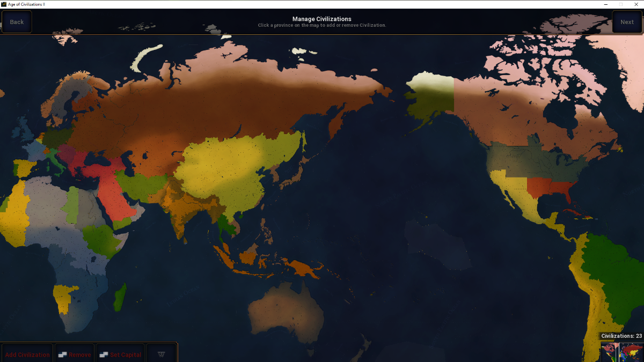
Task: Click the Age of Civilizations II title icon
Action: tap(4, 4)
